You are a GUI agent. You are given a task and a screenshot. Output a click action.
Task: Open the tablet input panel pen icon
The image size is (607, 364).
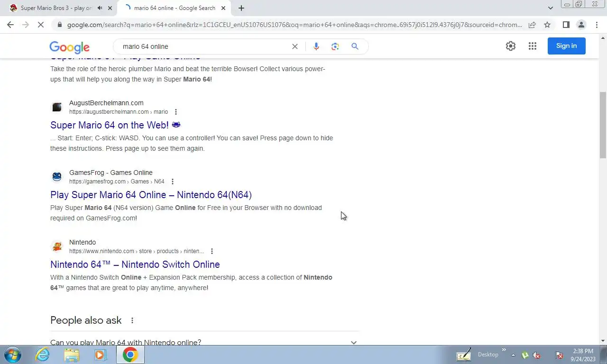pos(464,355)
